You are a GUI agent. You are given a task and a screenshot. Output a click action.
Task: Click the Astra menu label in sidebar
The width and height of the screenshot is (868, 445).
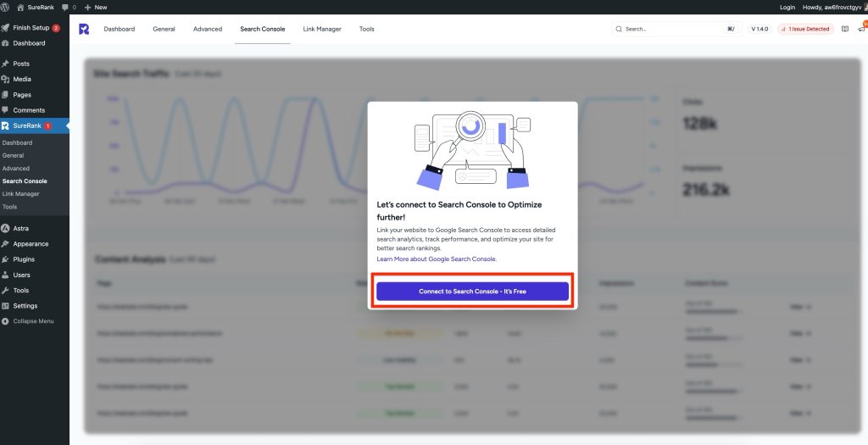coord(21,228)
